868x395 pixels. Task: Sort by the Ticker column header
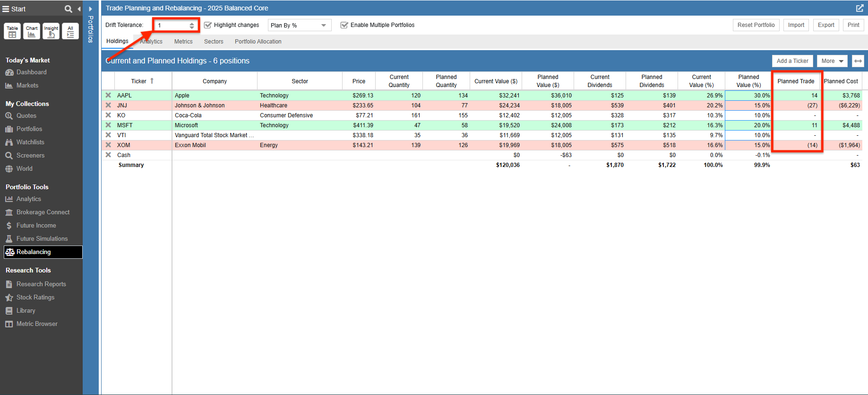[139, 81]
